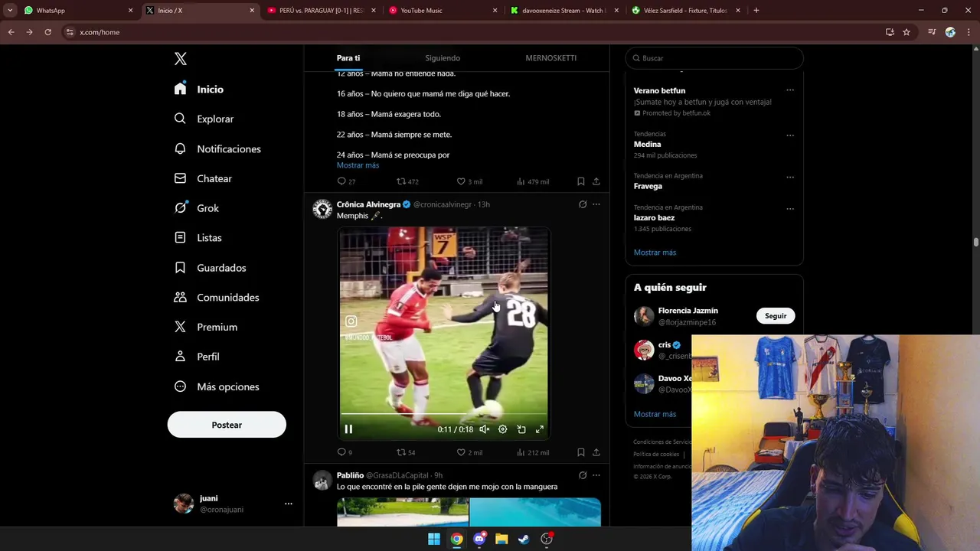Open Grok icon on Crônica Alvinegra post
Screen dimensions: 980x551
[x=583, y=204]
